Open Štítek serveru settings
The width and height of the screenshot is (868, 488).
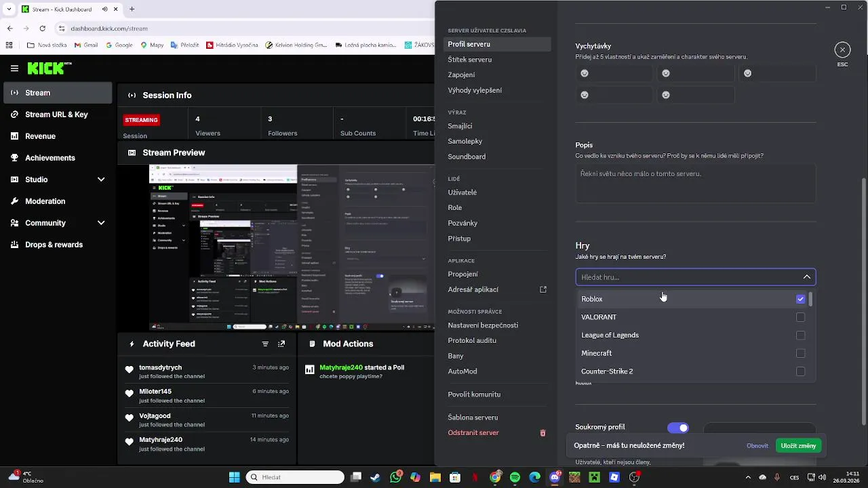[x=497, y=60]
